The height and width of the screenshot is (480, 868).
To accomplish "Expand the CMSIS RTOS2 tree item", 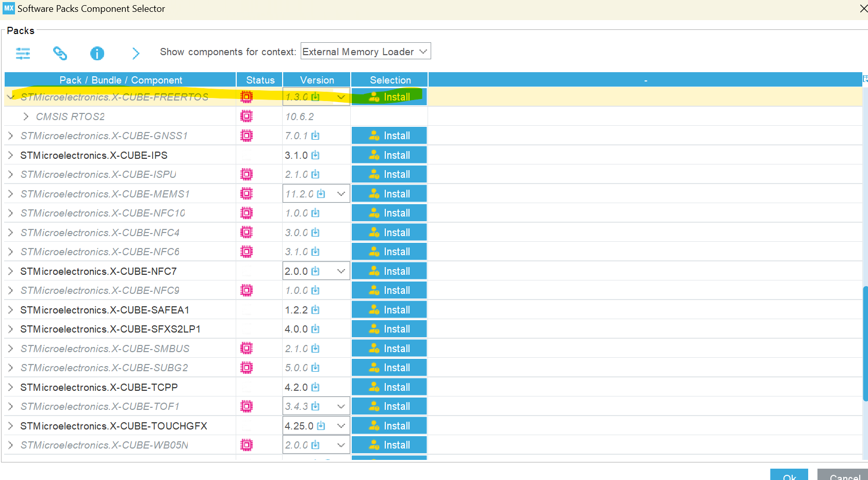I will pos(25,116).
